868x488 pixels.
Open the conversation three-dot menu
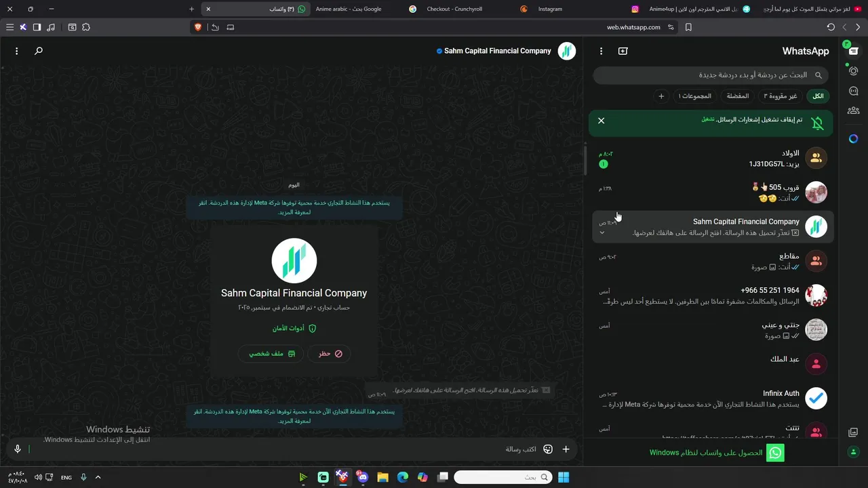(17, 51)
